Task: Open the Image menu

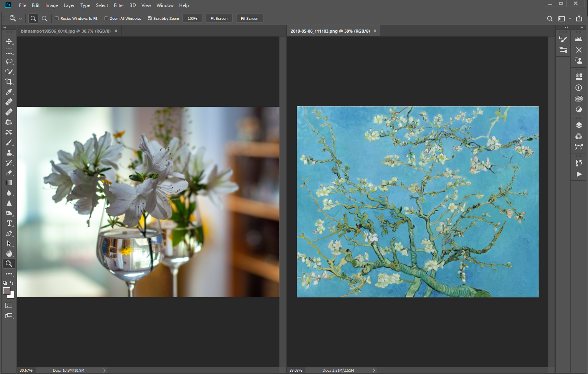Action: [x=52, y=5]
